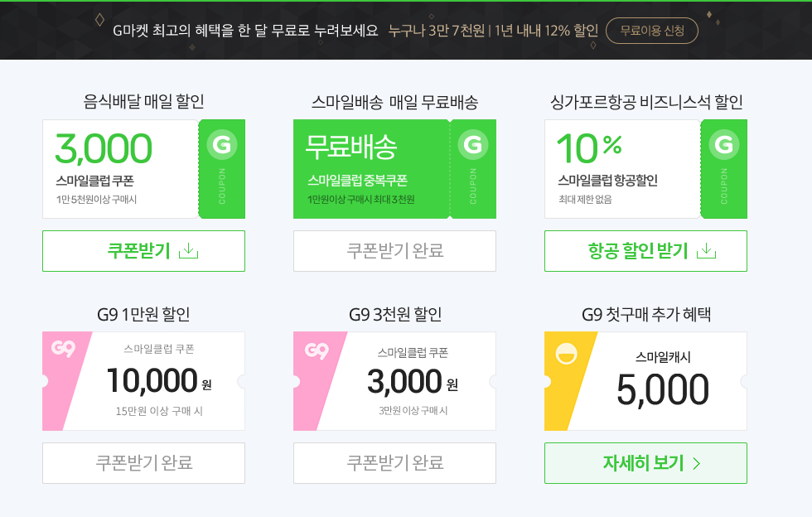The height and width of the screenshot is (517, 812).
Task: Click the chevron arrow in 자세히 보기
Action: point(696,463)
